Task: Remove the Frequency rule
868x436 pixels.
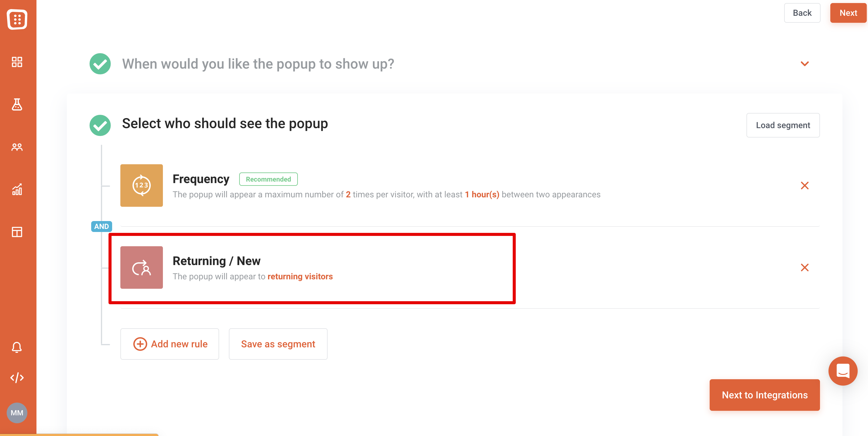Action: click(805, 186)
